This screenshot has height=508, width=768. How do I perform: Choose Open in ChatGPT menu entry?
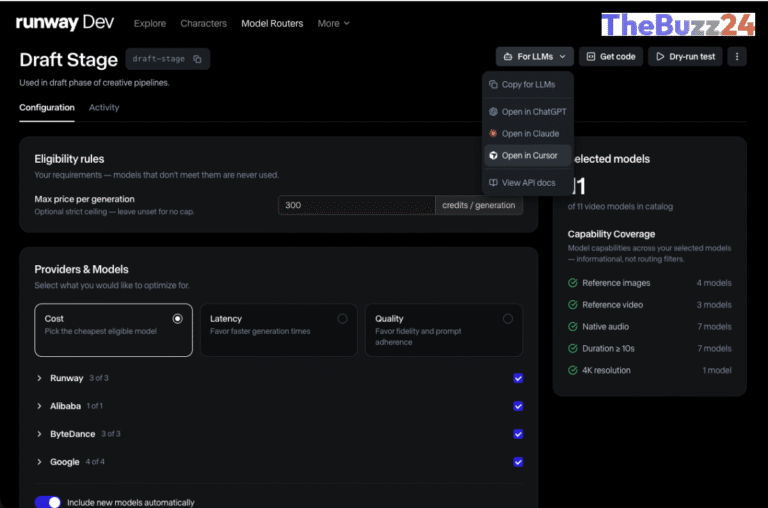pyautogui.click(x=528, y=112)
